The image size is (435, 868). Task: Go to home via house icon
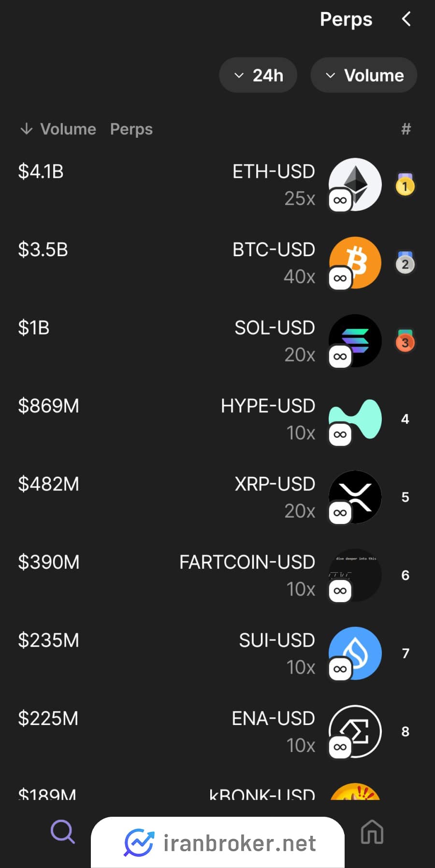click(x=372, y=832)
